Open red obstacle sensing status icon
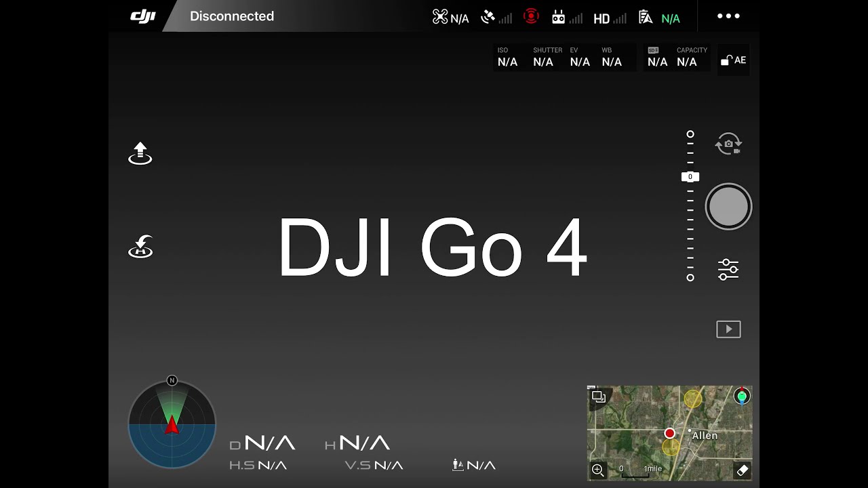 (x=532, y=16)
